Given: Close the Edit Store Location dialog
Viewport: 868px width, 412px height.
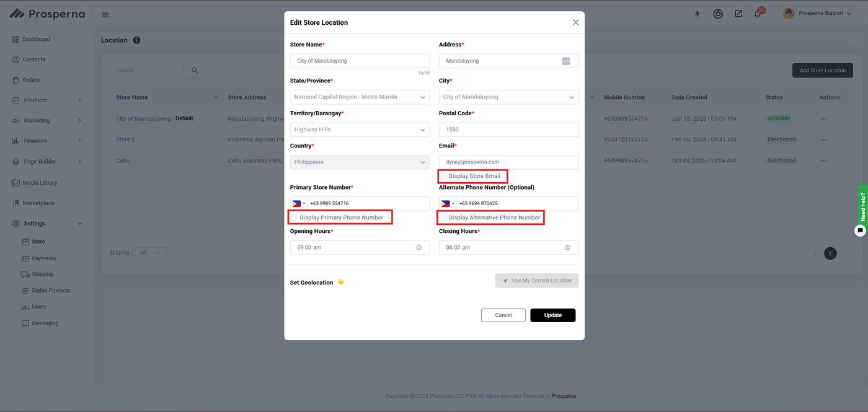Looking at the screenshot, I should (575, 22).
